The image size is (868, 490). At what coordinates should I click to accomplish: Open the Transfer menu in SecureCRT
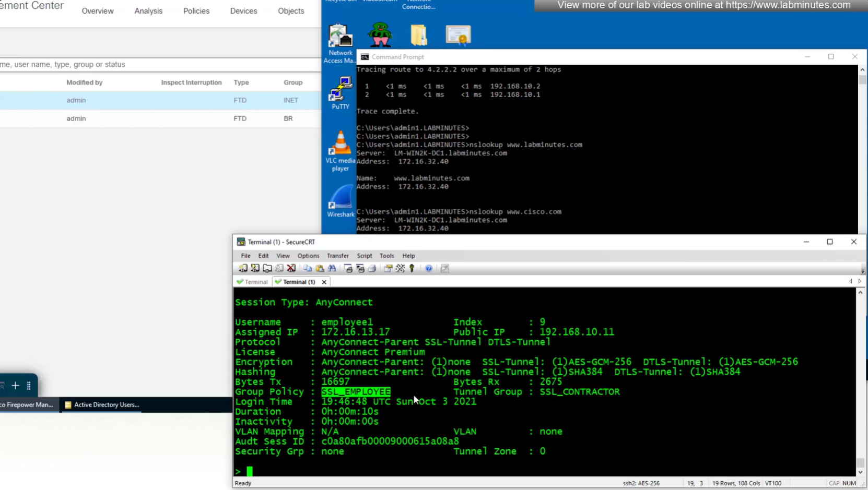[x=337, y=256]
